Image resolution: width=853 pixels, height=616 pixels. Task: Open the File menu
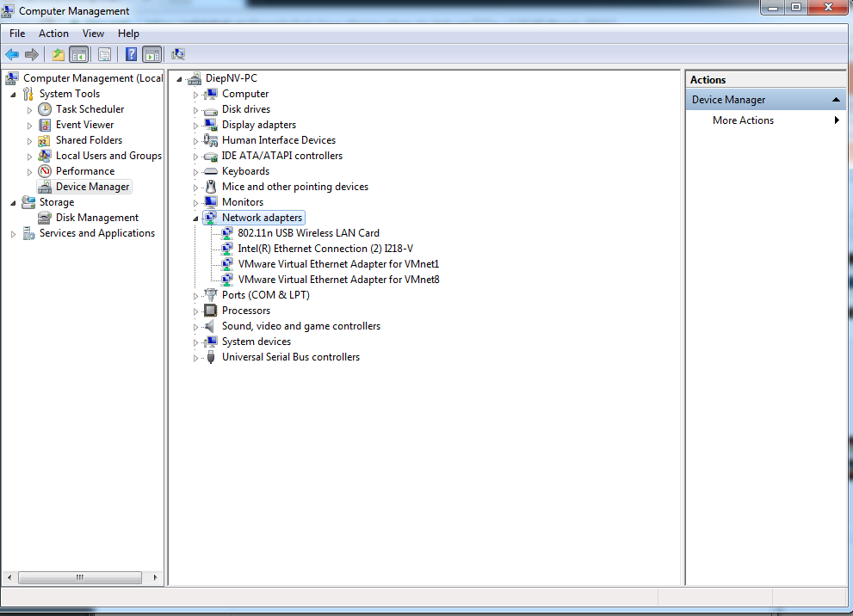click(17, 34)
